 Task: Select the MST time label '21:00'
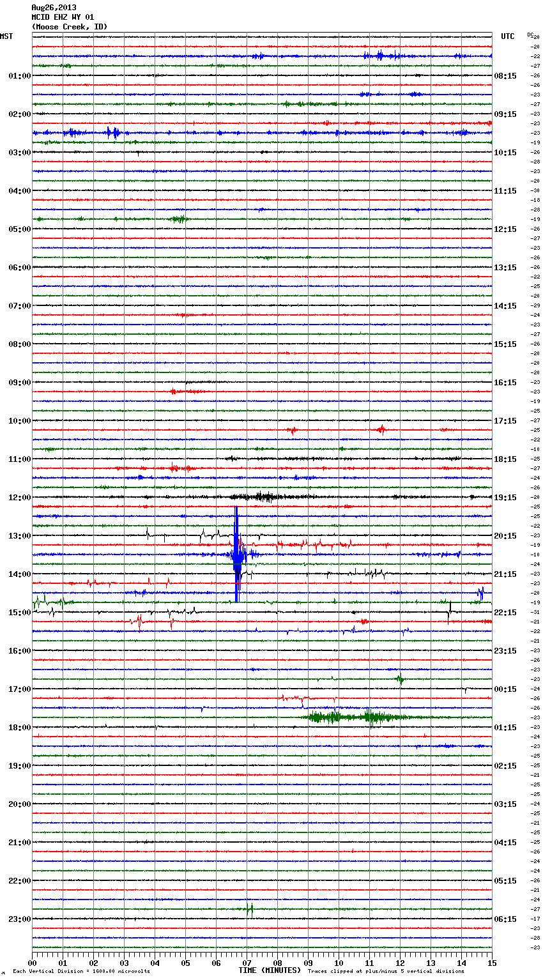click(x=19, y=842)
